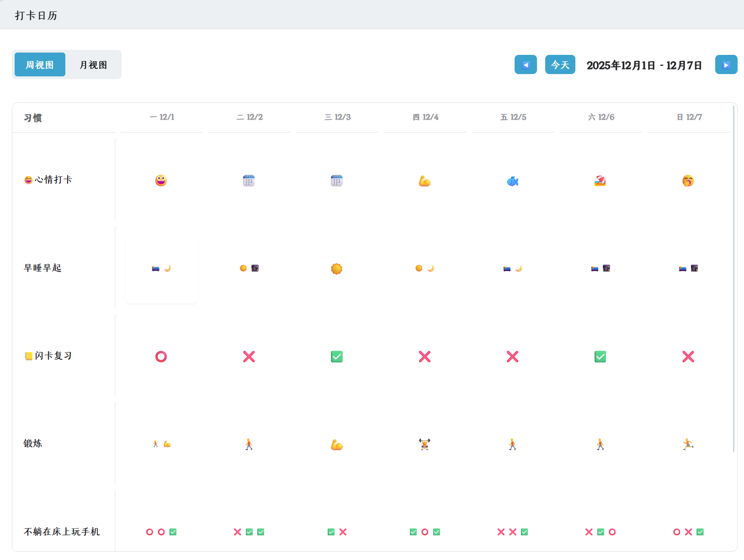Select the 一 12/1 day header

(x=162, y=117)
